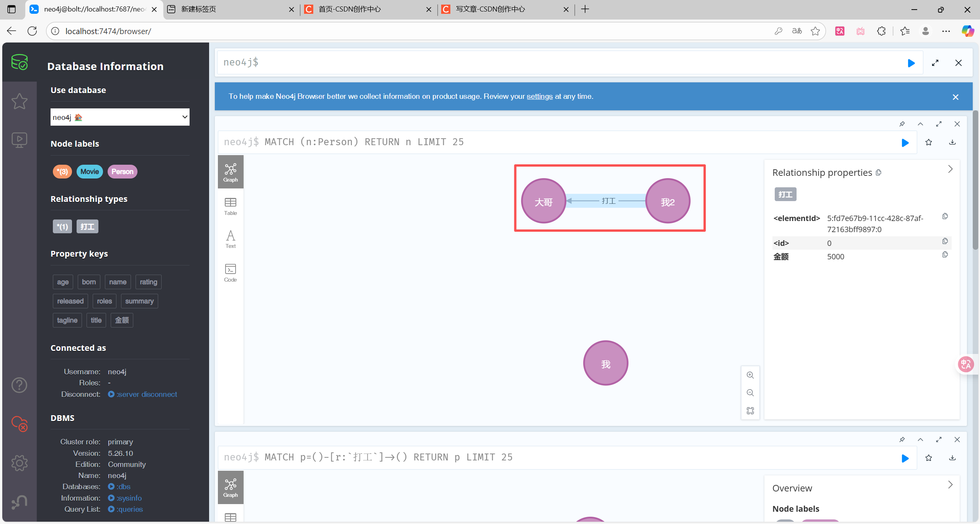Open the neo4j database dropdown

coord(120,117)
